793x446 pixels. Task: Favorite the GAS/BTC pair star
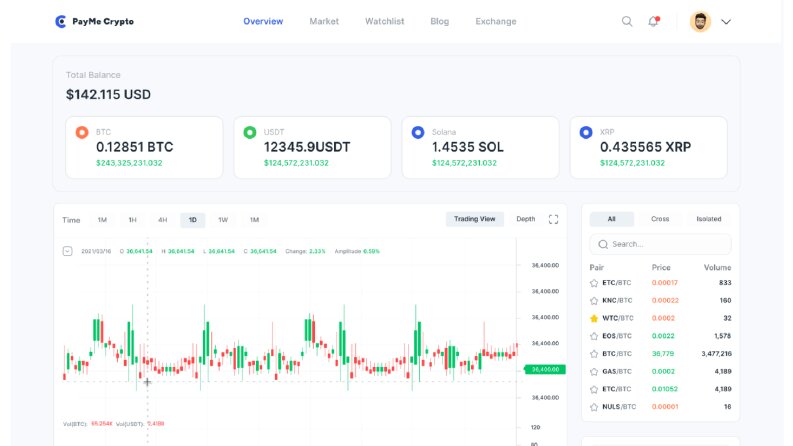(594, 372)
